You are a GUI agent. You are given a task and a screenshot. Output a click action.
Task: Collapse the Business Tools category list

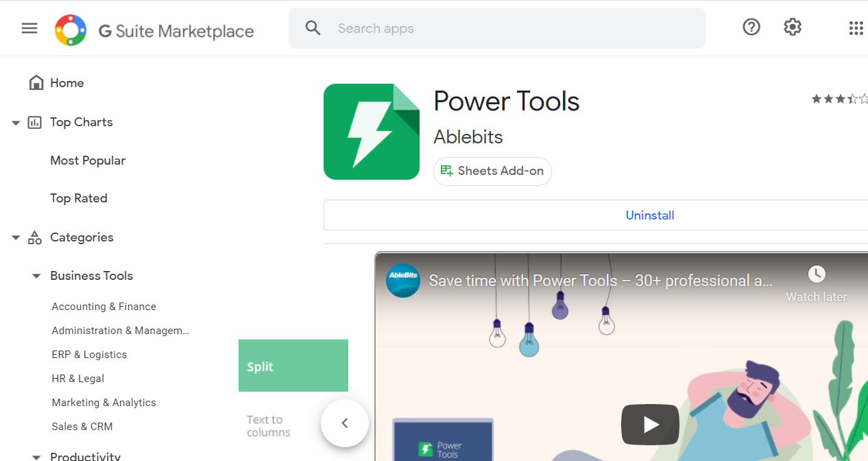click(36, 276)
